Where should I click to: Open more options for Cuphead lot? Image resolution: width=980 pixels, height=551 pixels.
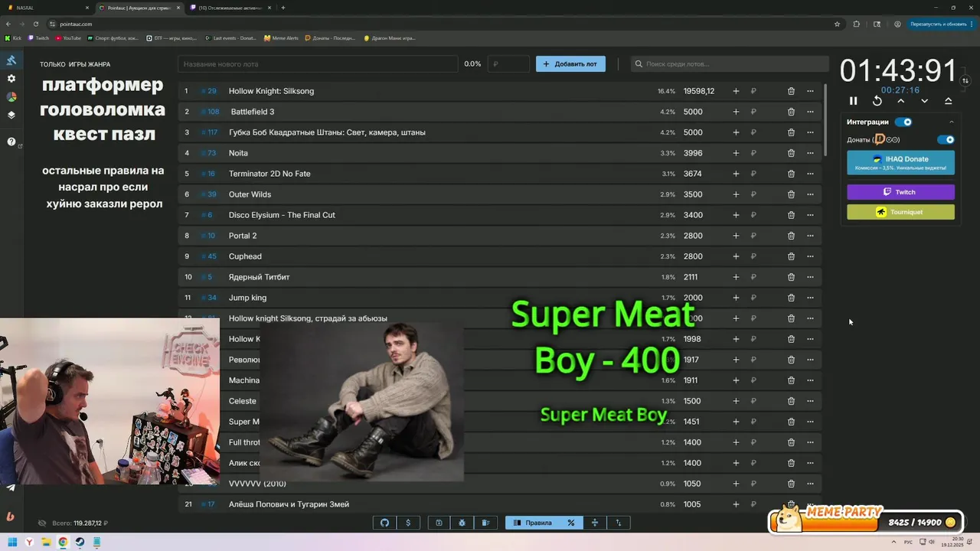(x=810, y=256)
